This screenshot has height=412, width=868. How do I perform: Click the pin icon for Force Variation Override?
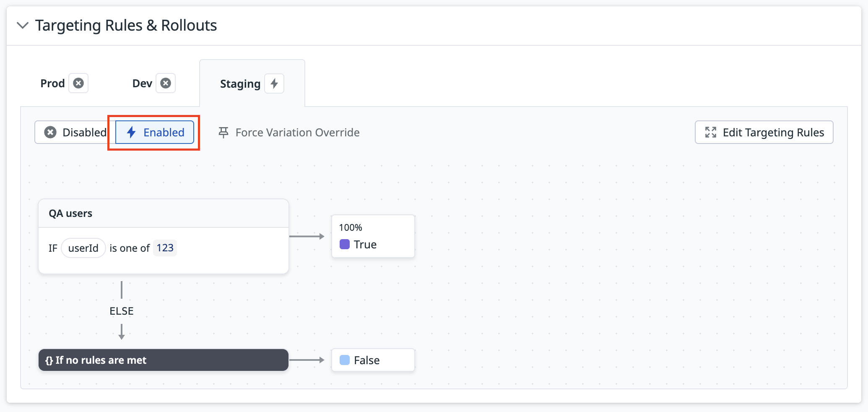point(223,133)
